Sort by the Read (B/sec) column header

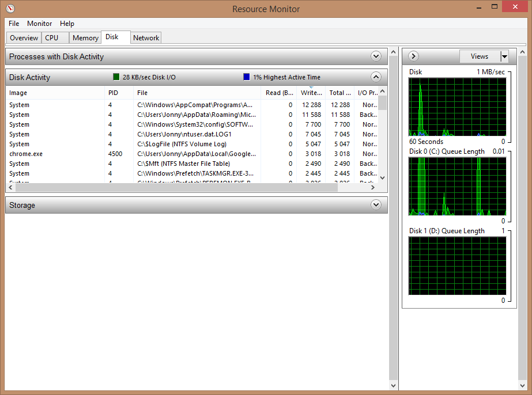278,93
